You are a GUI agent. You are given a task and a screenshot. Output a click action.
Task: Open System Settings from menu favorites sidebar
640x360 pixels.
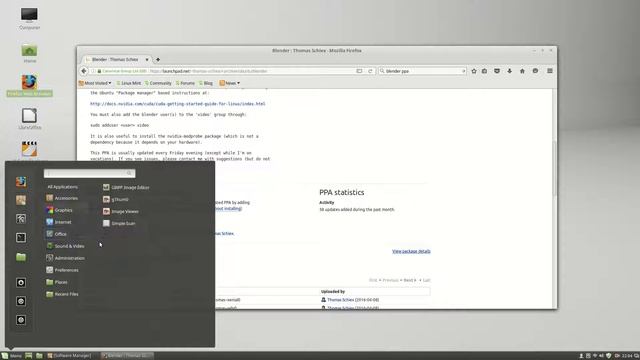coord(21,219)
